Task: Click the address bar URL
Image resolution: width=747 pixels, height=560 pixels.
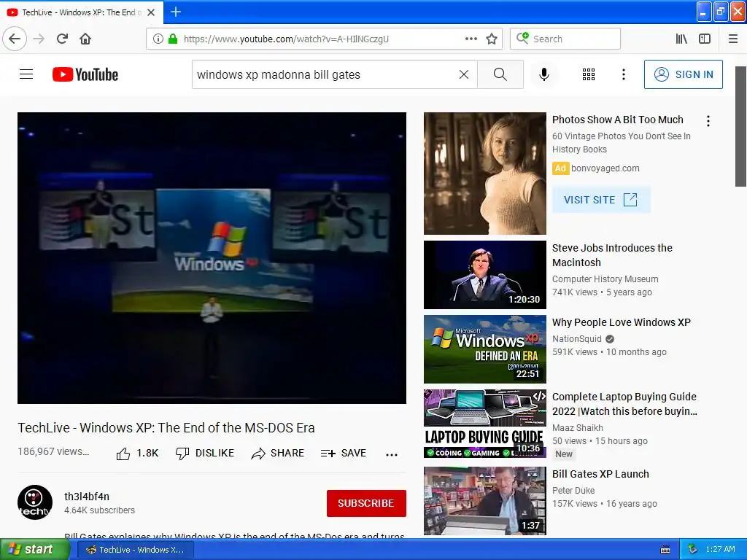Action: (x=286, y=39)
